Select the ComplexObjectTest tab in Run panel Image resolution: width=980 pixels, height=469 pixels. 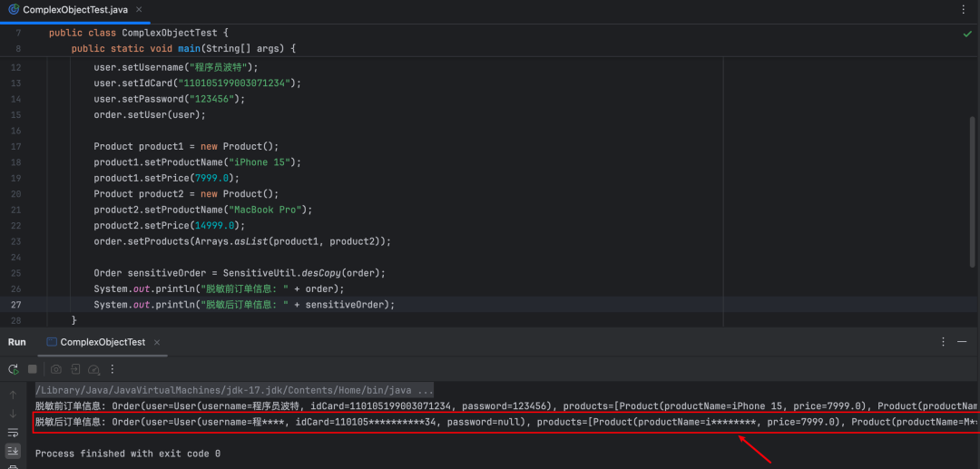[103, 342]
